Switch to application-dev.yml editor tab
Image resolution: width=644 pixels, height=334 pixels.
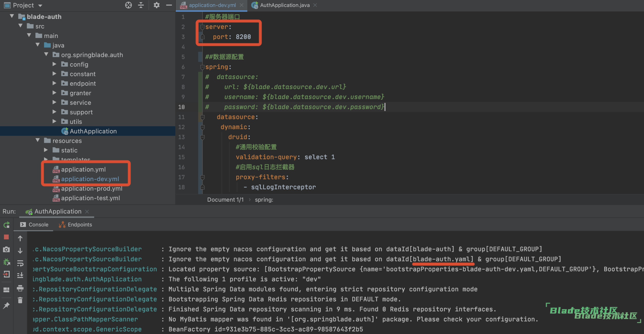pos(212,5)
